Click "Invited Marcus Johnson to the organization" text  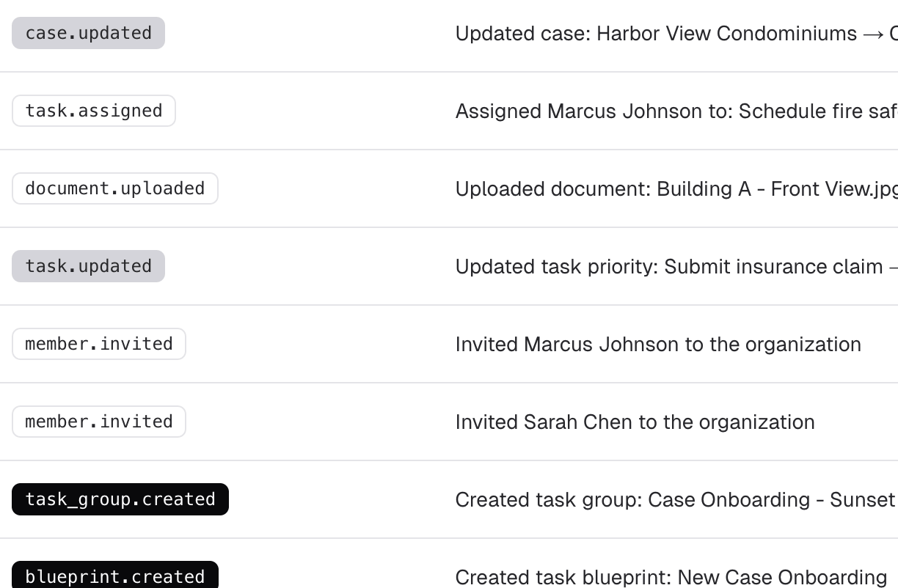pos(658,345)
